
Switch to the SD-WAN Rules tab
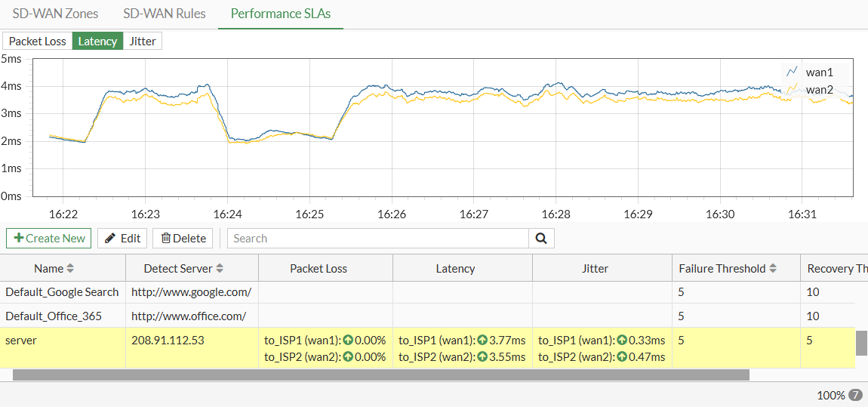tap(165, 14)
